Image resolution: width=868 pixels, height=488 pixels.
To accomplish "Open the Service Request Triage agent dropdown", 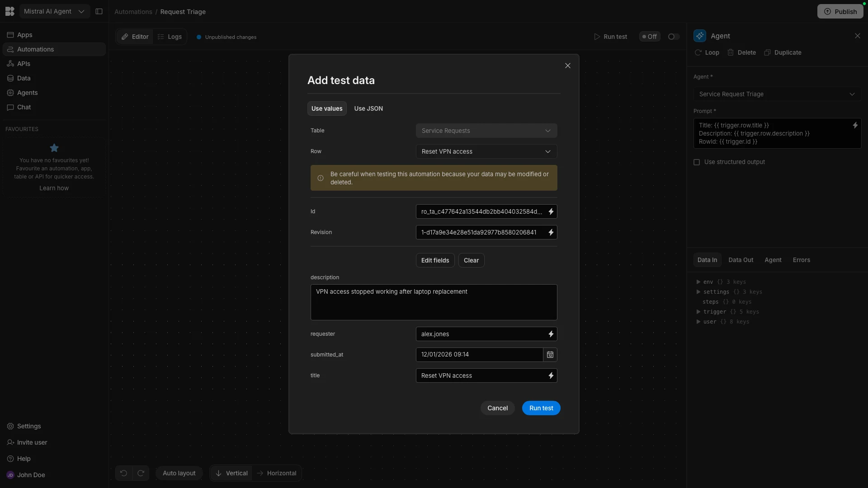I will click(x=777, y=94).
